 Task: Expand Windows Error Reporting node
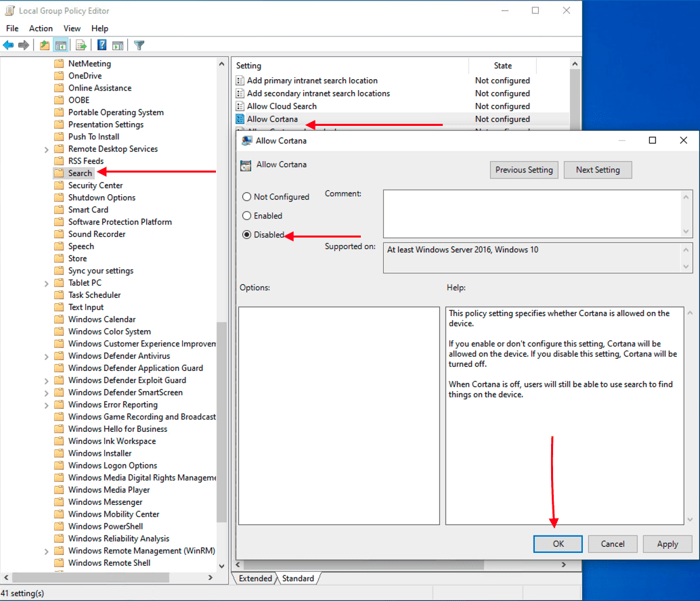point(46,405)
